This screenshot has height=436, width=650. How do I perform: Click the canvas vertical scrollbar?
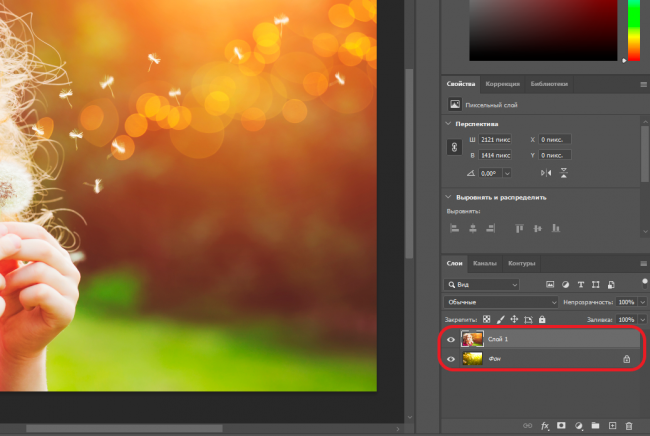click(409, 164)
